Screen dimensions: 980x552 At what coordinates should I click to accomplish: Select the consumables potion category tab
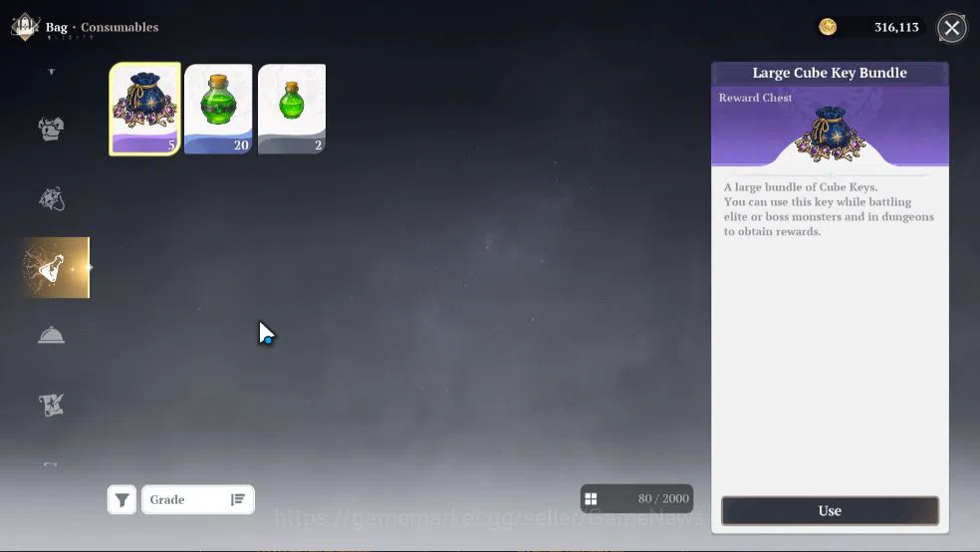pos(55,268)
